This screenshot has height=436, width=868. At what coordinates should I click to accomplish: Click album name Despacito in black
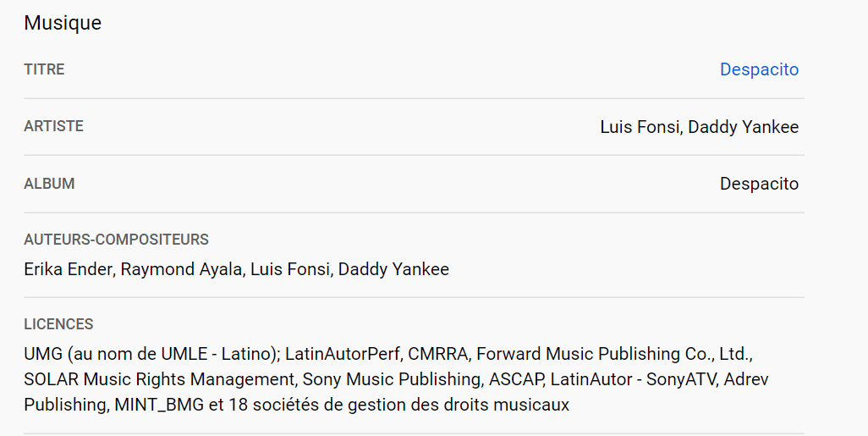tap(759, 184)
